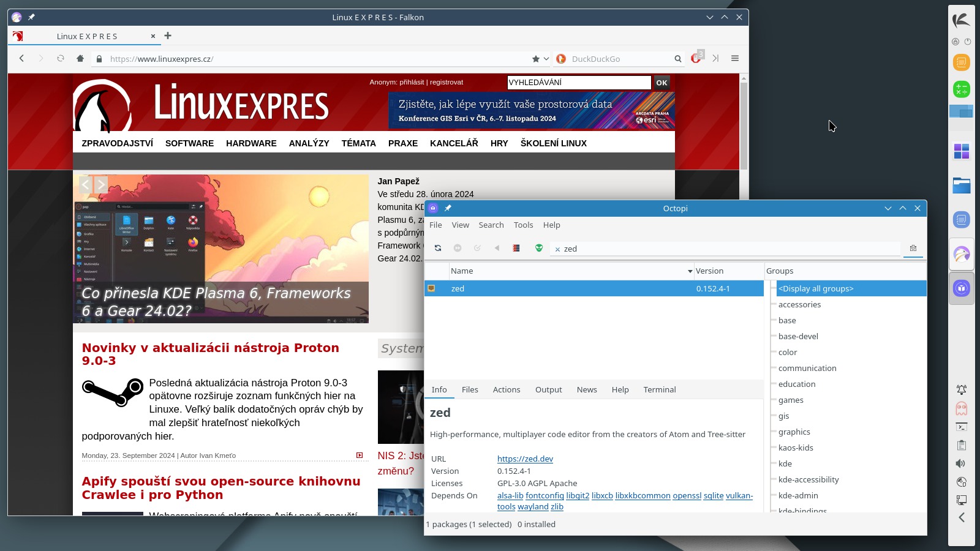Click the alsa-lib dependency link
This screenshot has width=980, height=551.
(510, 495)
